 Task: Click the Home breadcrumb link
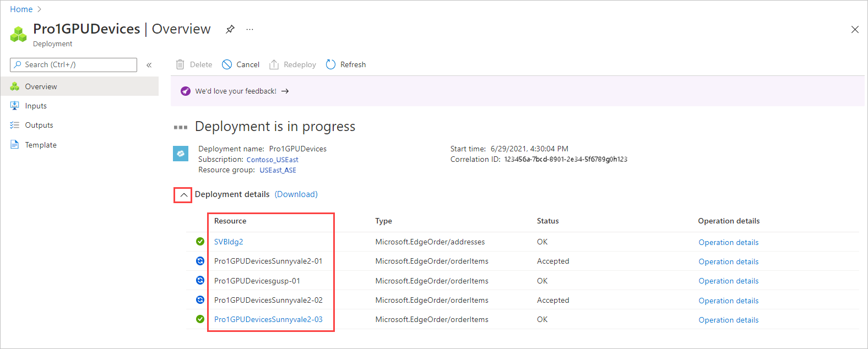pyautogui.click(x=21, y=9)
